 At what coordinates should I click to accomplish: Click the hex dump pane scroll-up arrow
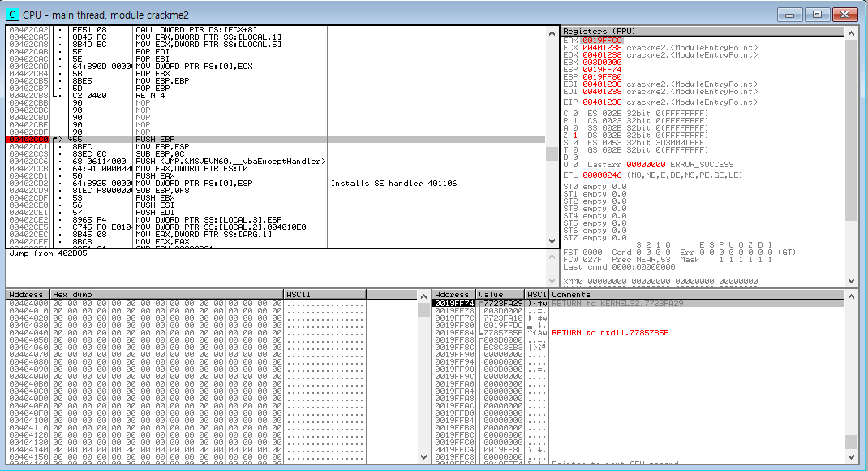423,296
